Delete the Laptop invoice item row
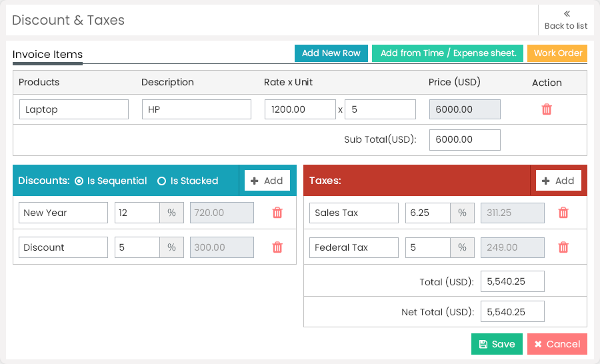 (x=547, y=109)
